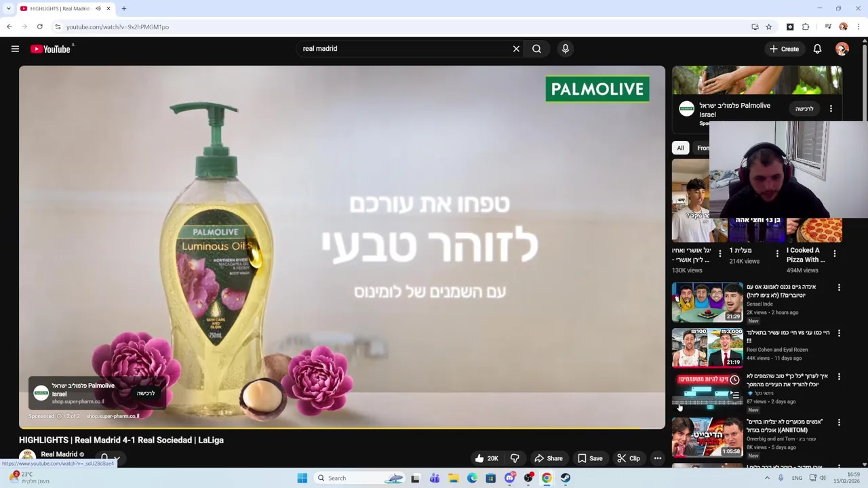
Task: Save video to a playlist
Action: 590,458
